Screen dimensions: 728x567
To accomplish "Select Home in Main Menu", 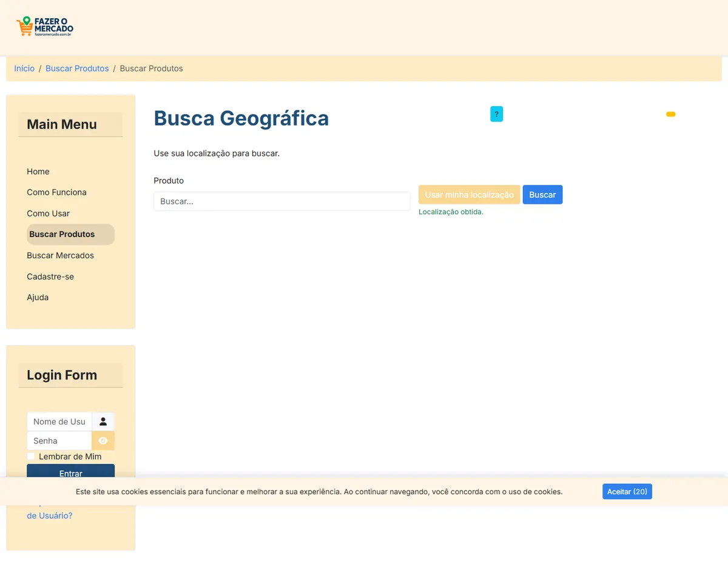I will (x=38, y=172).
